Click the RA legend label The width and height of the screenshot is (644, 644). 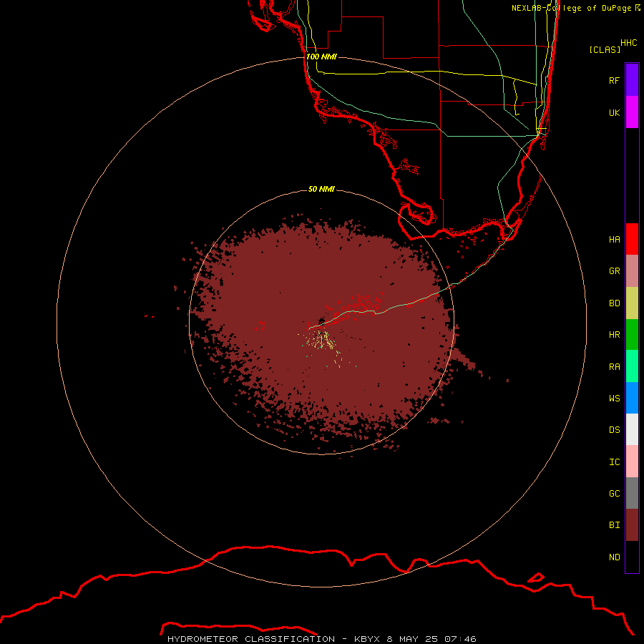(614, 367)
